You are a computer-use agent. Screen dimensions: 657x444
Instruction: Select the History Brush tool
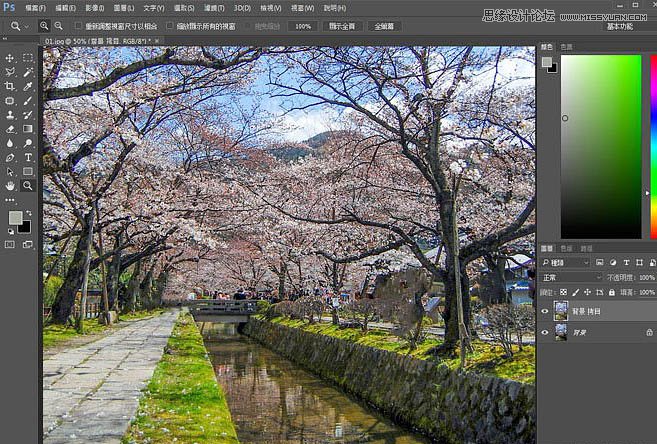tap(28, 115)
